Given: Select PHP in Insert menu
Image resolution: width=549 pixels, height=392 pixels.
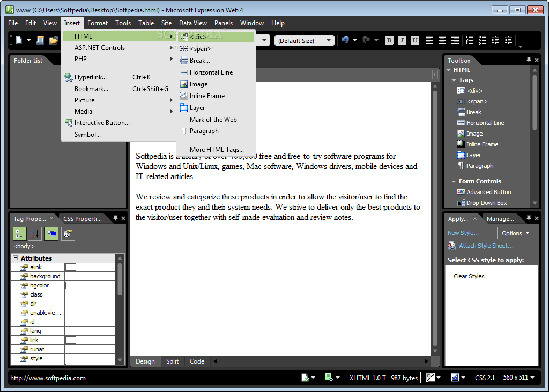Looking at the screenshot, I should [118, 59].
